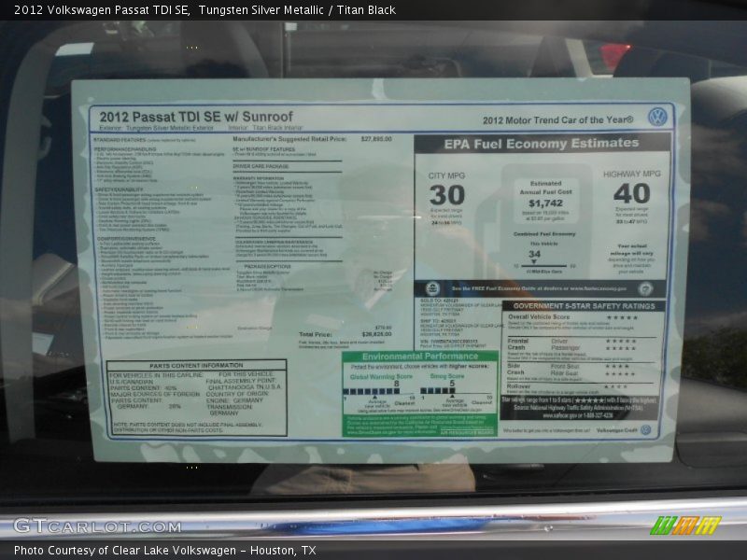Image resolution: width=747 pixels, height=560 pixels.
Task: Click the Overall Vehicle Score five-star rating
Action: click(x=622, y=317)
